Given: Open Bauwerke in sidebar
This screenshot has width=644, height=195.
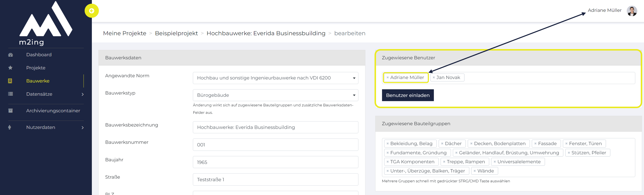Looking at the screenshot, I should 38,81.
